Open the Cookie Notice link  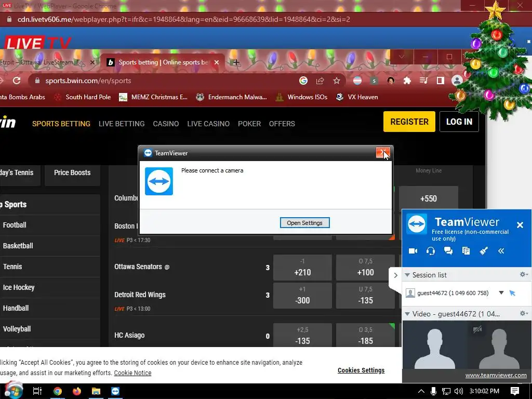tap(132, 373)
